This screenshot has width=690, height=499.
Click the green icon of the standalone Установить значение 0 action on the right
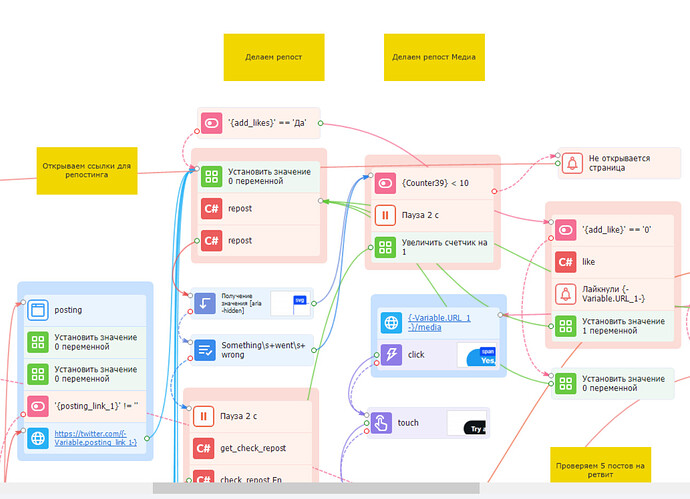point(565,383)
